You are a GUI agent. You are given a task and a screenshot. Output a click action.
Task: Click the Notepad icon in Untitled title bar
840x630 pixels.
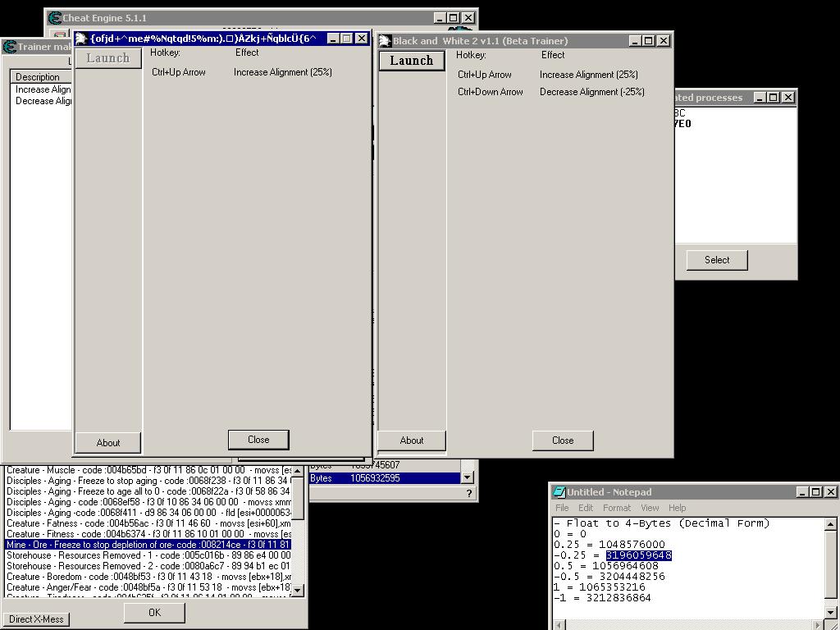pos(559,492)
